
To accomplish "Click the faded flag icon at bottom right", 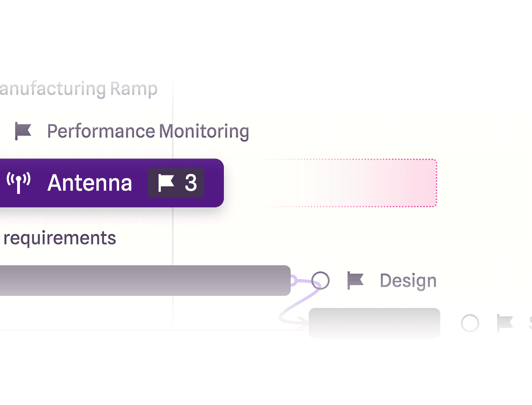I will click(x=505, y=323).
